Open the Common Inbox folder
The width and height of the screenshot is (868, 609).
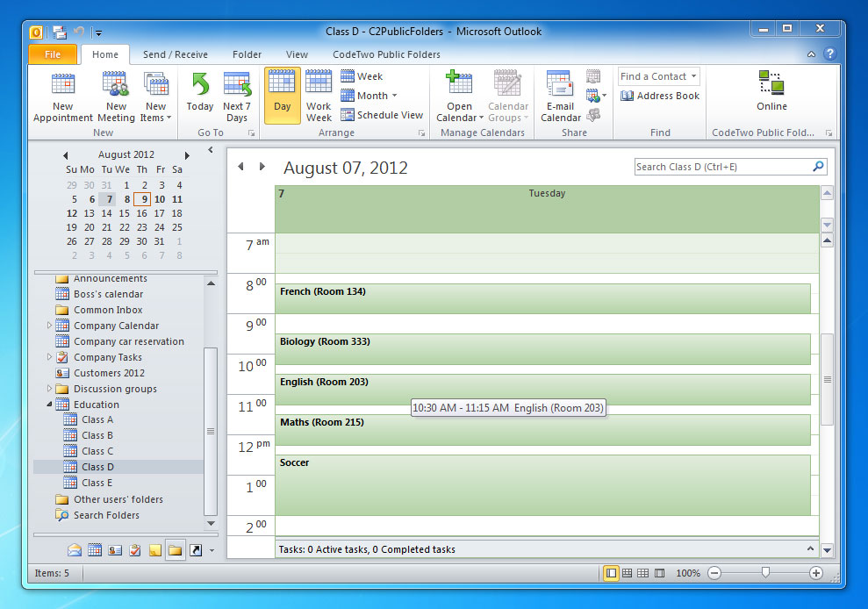pos(108,310)
